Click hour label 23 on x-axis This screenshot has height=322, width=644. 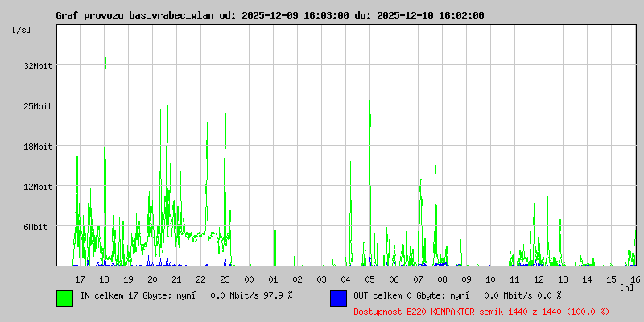(x=225, y=279)
